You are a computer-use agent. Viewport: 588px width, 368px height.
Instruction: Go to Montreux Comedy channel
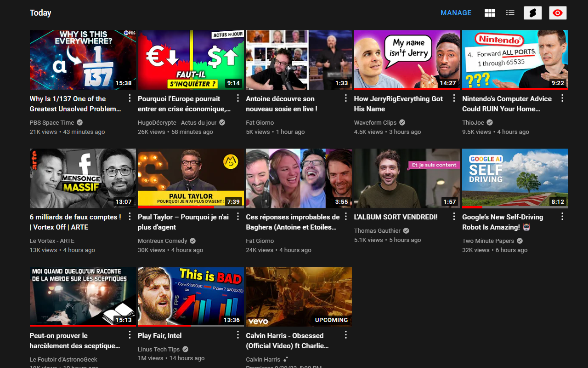163,241
